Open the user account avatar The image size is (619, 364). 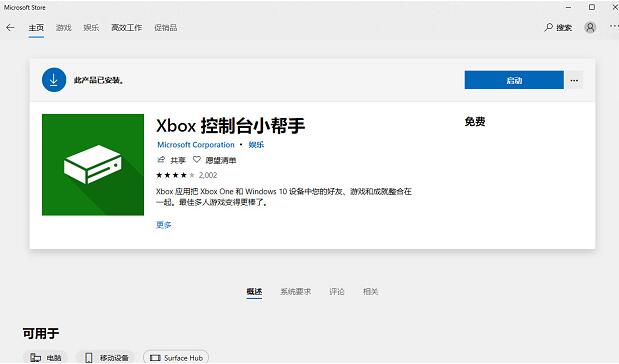590,28
